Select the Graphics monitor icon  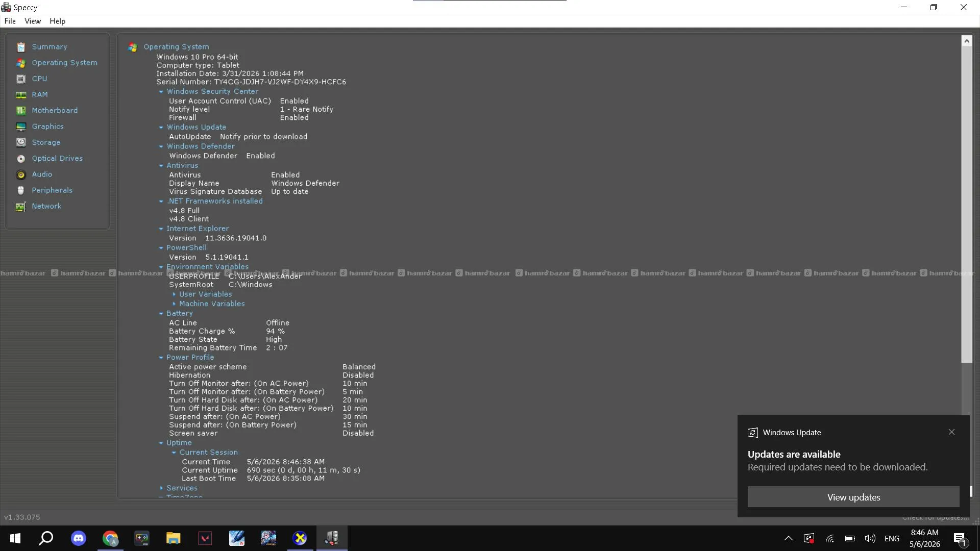[21, 127]
